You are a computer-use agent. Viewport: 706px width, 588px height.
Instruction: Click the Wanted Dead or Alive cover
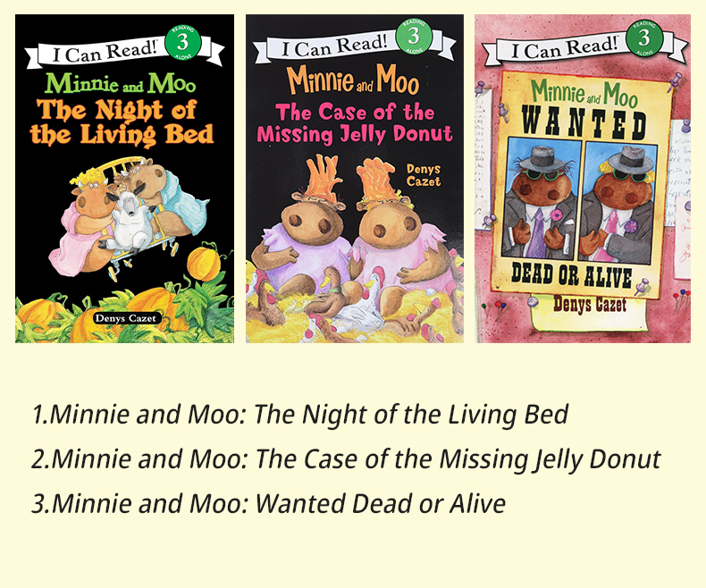pos(583,179)
